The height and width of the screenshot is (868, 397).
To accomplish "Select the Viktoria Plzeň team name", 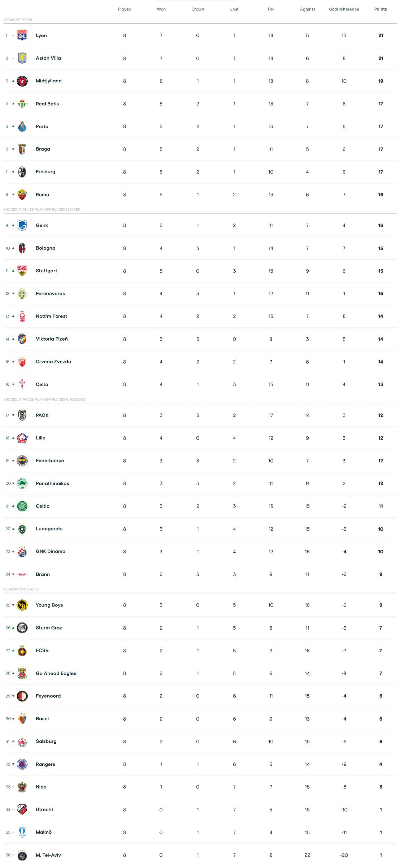I will (52, 339).
